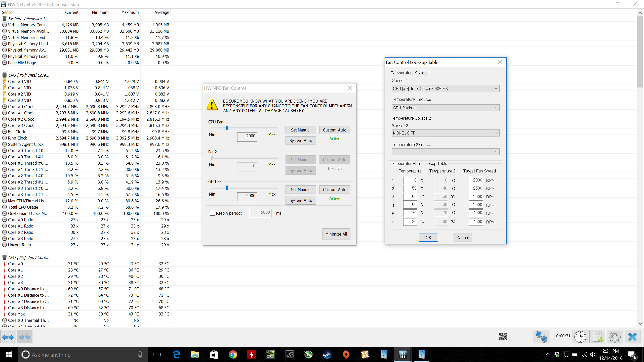Click the Sensor column header
The height and width of the screenshot is (362, 644).
pyautogui.click(x=25, y=12)
